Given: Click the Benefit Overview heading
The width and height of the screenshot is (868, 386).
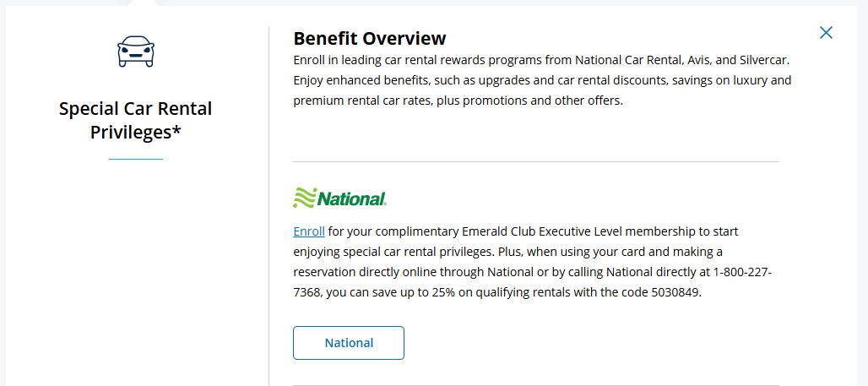Looking at the screenshot, I should tap(369, 38).
